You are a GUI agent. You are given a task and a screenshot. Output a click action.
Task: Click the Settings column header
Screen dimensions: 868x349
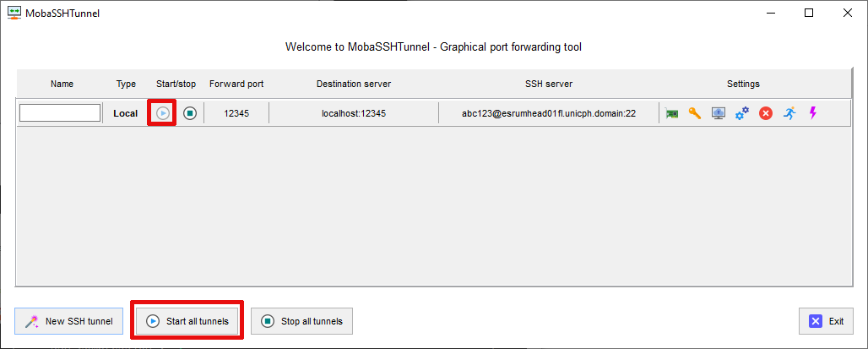[743, 85]
